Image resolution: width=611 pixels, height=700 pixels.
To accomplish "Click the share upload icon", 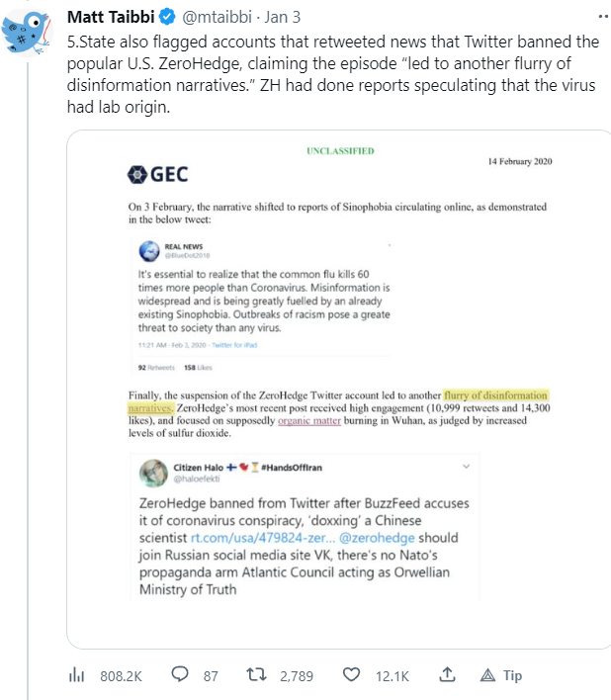I will click(x=447, y=675).
